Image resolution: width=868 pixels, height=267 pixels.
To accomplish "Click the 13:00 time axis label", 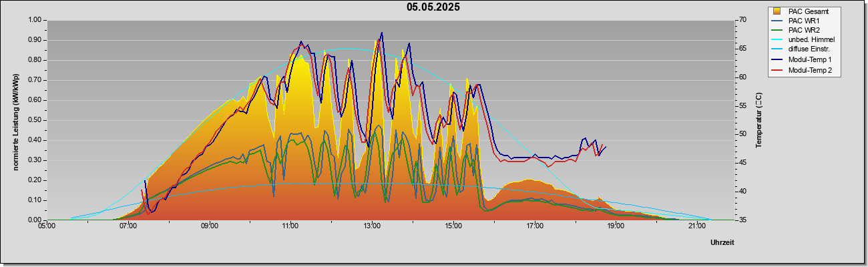I will click(372, 226).
